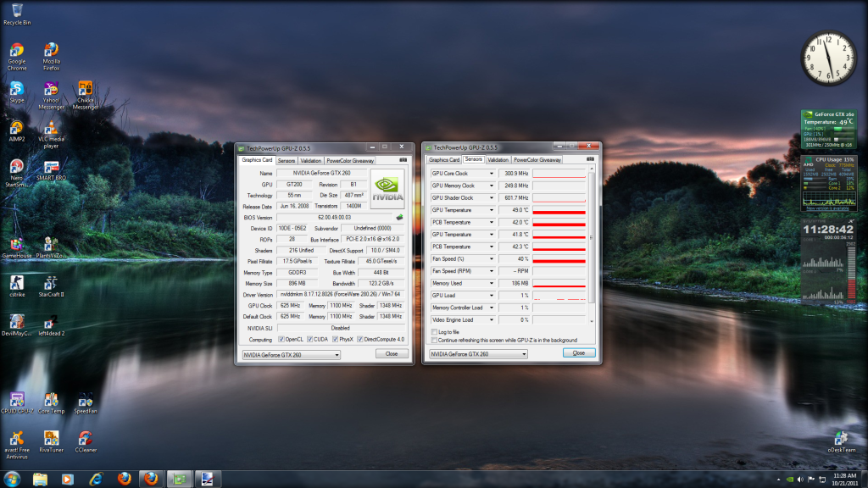Image resolution: width=868 pixels, height=488 pixels.
Task: Open PowerColor Giveaway tab in left GPU-Z window
Action: tap(350, 160)
